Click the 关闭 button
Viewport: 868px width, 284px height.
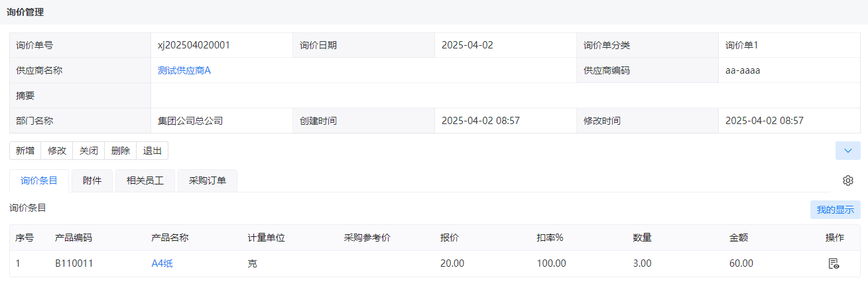pyautogui.click(x=89, y=151)
